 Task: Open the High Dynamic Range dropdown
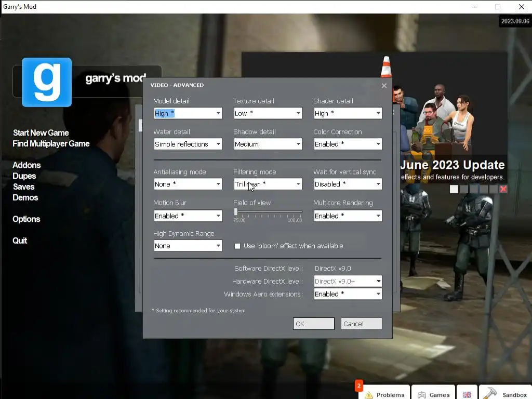[188, 246]
